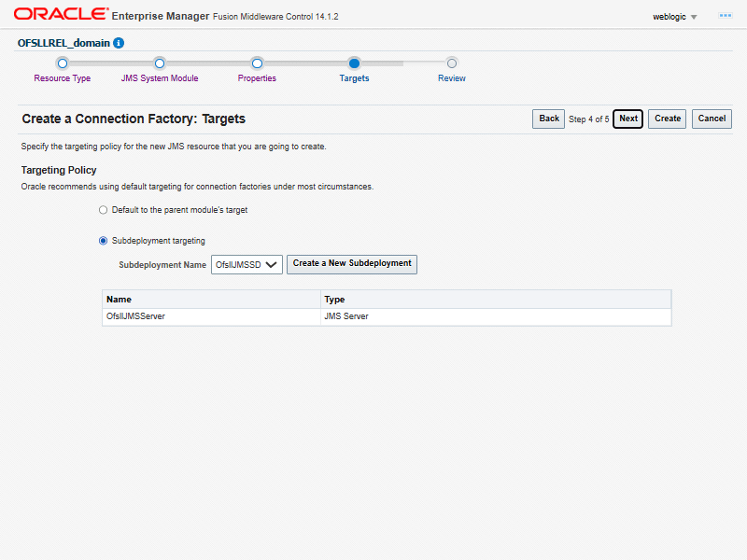This screenshot has height=560, width=747.
Task: Select the Resource Type train step circle
Action: pos(63,63)
